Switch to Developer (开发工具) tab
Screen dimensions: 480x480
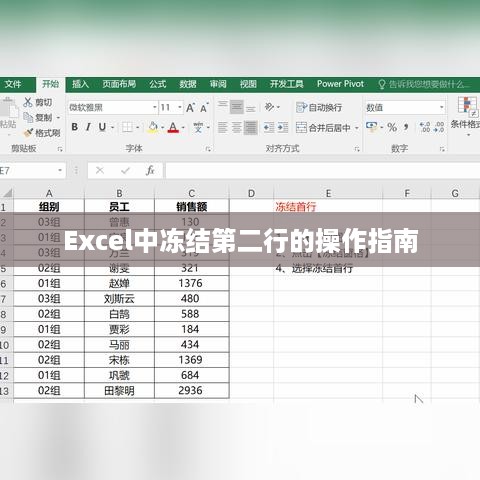[x=287, y=84]
